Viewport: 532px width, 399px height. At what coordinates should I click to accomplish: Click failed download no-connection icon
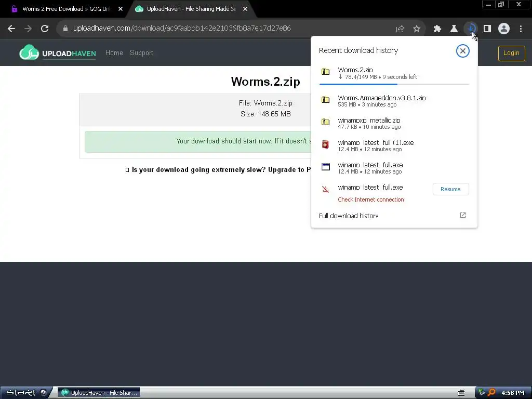(x=325, y=189)
